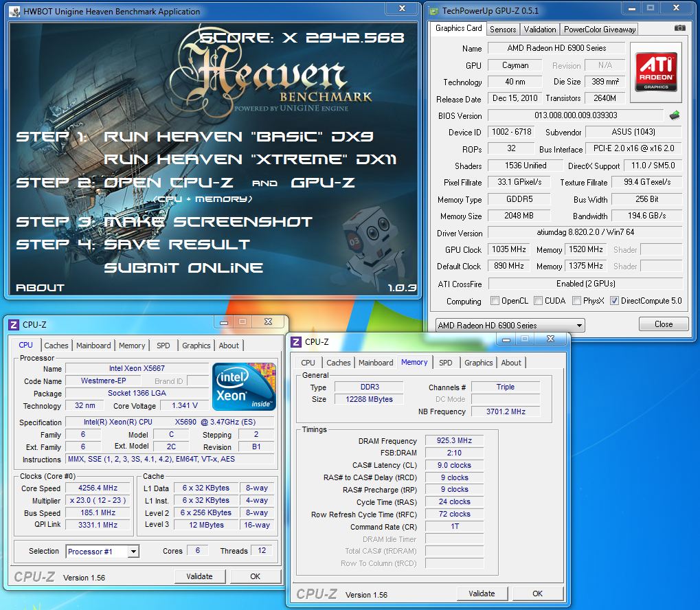Image resolution: width=700 pixels, height=610 pixels.
Task: Uncheck the DirectCompute 5.0 checkbox
Action: 614,300
